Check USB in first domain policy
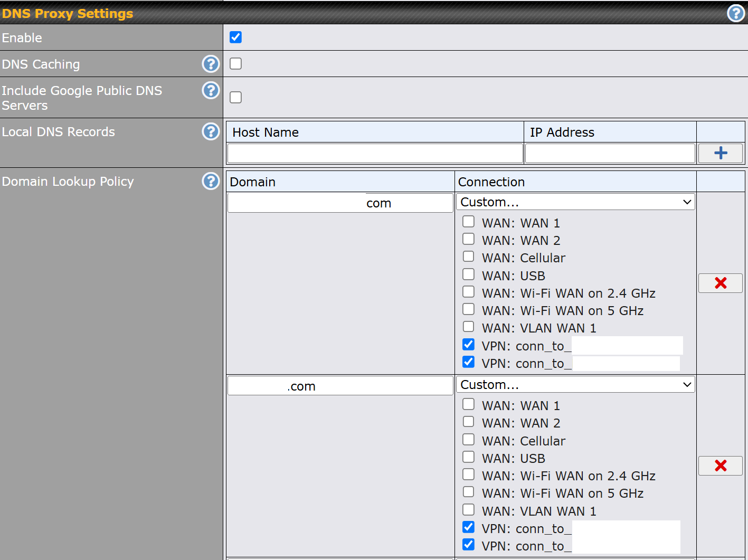Screen dimensions: 748x560 click(468, 274)
